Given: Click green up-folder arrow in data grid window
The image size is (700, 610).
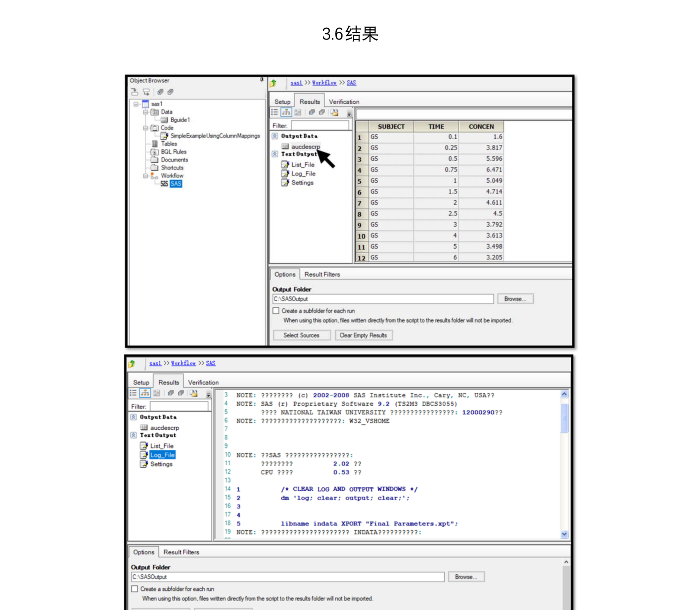Looking at the screenshot, I should tap(273, 83).
